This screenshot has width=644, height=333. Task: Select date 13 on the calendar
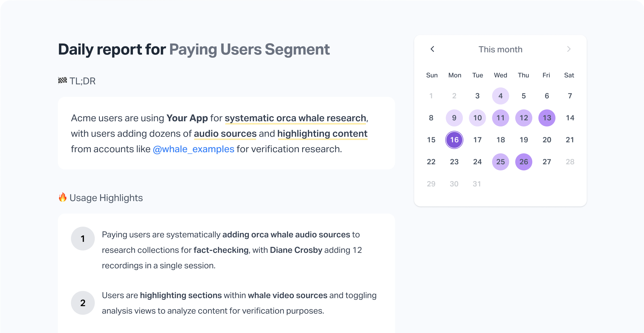click(547, 118)
